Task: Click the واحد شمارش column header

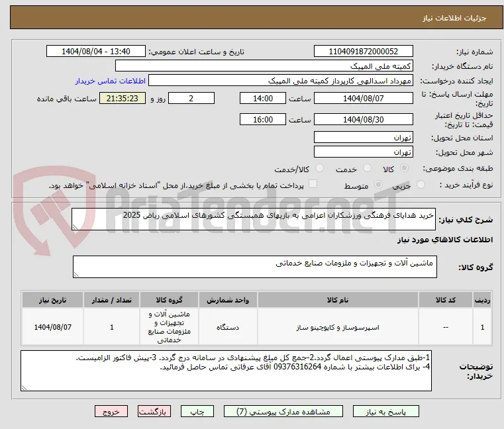Action: coord(228,300)
